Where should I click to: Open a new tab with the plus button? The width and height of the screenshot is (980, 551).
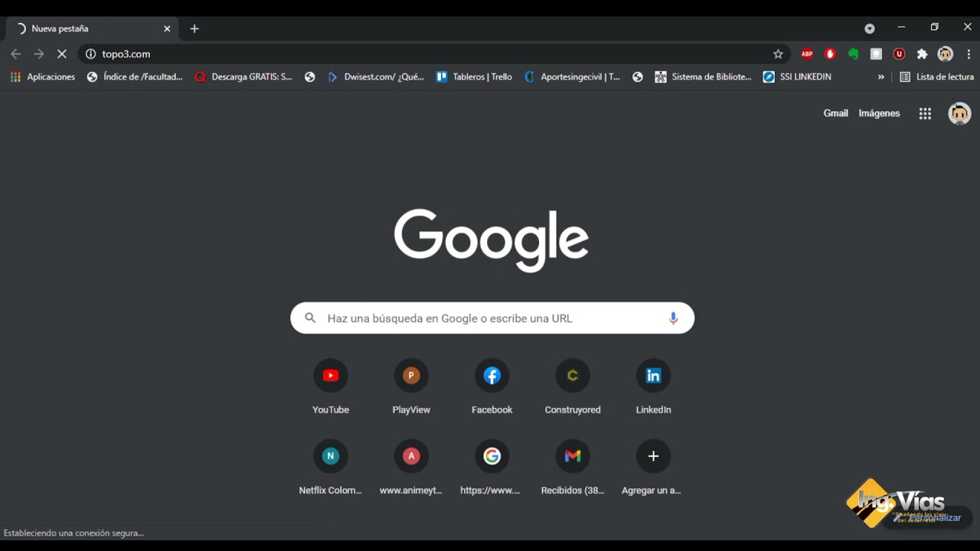coord(194,28)
